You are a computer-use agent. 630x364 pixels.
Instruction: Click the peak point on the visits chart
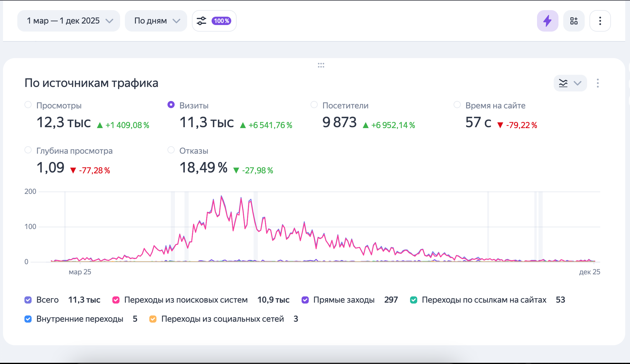tap(221, 196)
